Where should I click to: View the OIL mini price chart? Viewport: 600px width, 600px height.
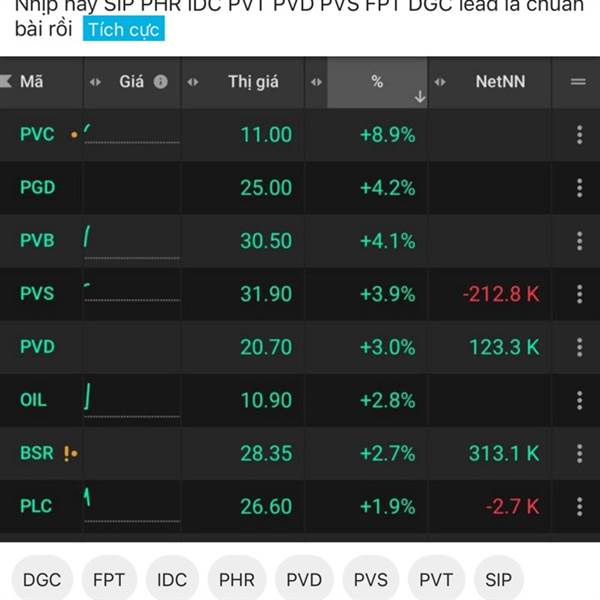coord(130,400)
